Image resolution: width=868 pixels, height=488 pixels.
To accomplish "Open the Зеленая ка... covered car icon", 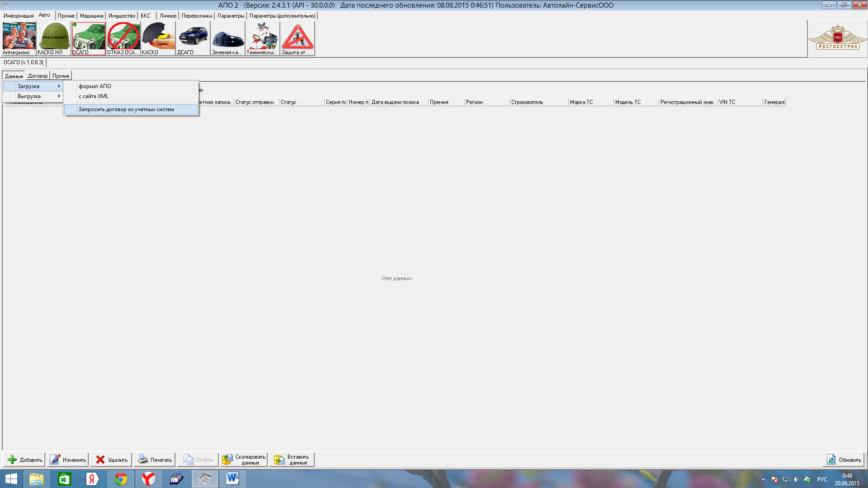I will coord(228,39).
